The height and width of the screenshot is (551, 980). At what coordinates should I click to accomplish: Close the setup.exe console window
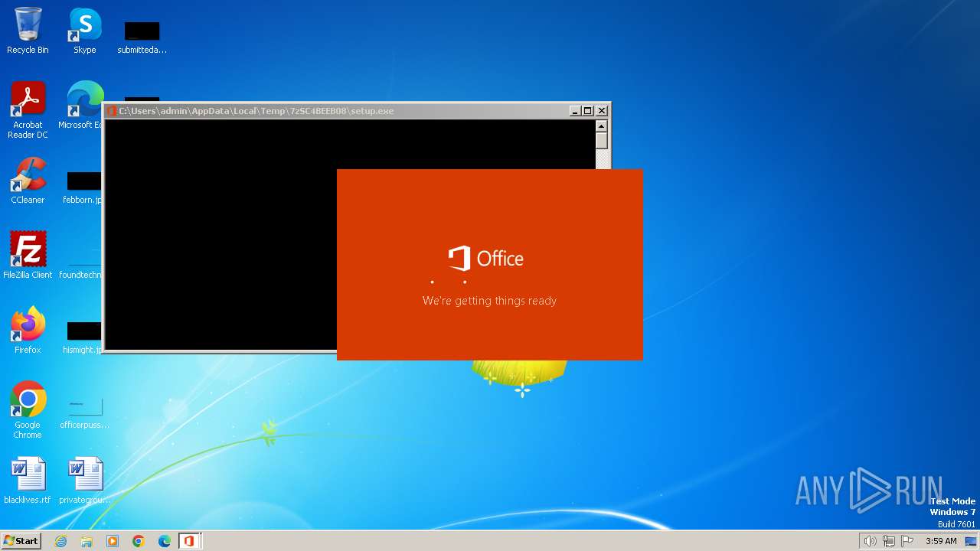click(x=602, y=111)
